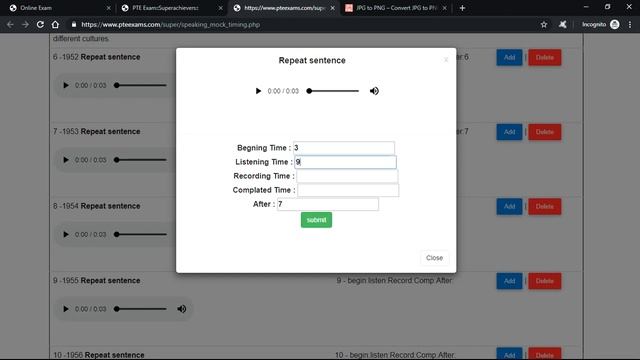
Task: Select the Repeat sentence dialog heading
Action: 312,60
